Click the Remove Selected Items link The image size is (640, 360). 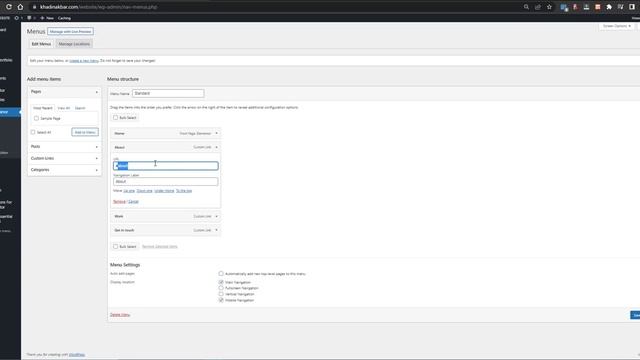(x=160, y=247)
